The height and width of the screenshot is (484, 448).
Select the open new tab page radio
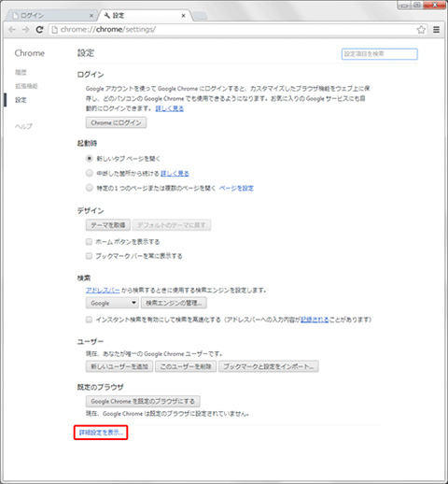click(90, 158)
